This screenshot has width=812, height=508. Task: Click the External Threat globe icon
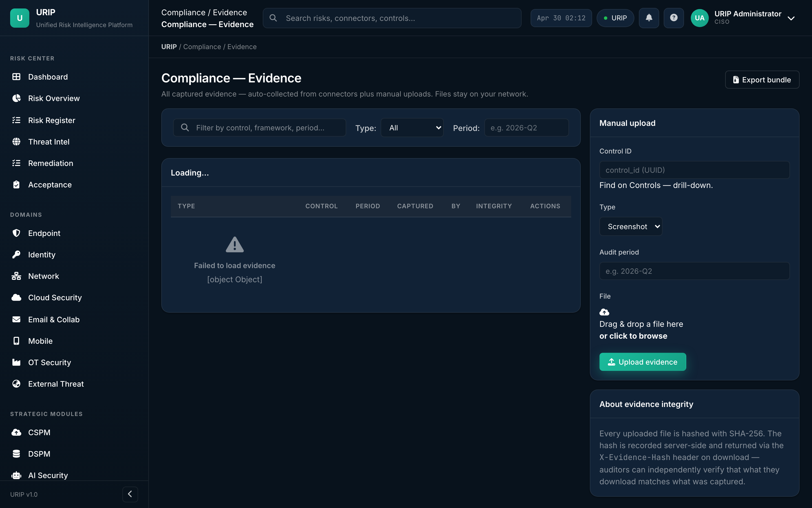click(16, 384)
